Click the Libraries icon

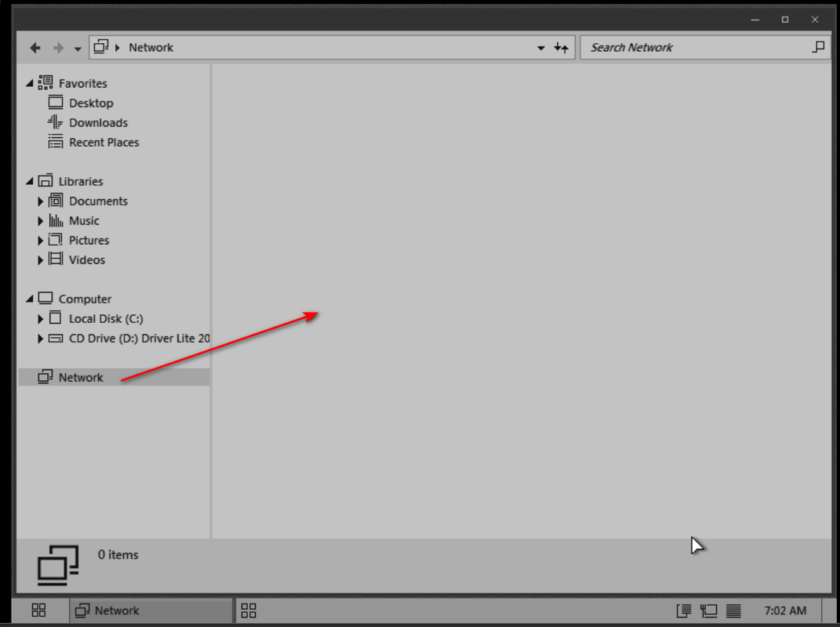pyautogui.click(x=45, y=180)
